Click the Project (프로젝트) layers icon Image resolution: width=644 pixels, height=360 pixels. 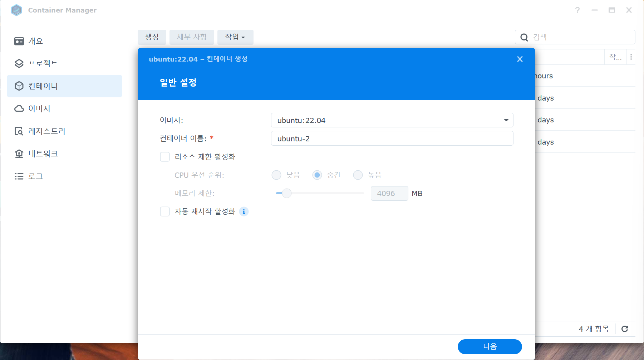[19, 64]
